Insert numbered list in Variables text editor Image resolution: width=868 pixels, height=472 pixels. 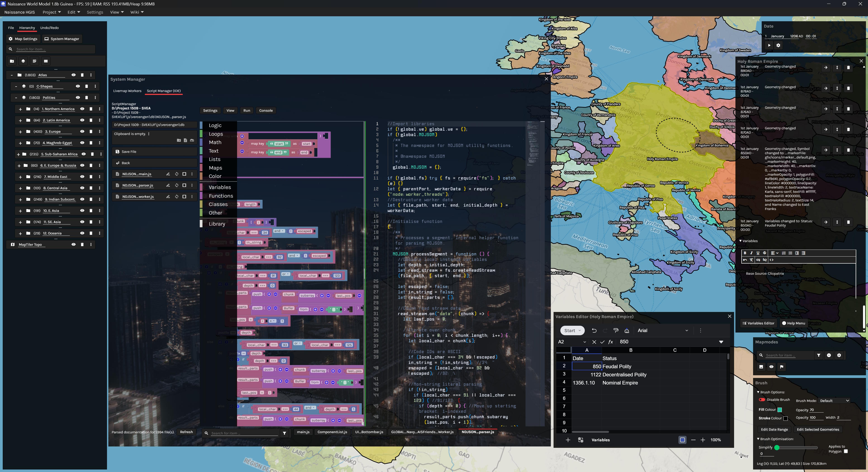coord(784,253)
